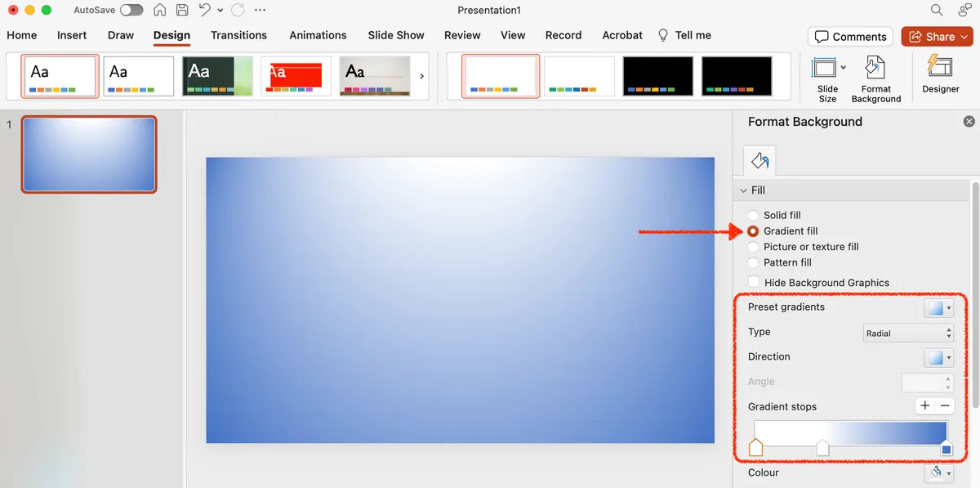The height and width of the screenshot is (488, 980).
Task: Apply the beige theme with multicolored bar
Action: (x=376, y=77)
